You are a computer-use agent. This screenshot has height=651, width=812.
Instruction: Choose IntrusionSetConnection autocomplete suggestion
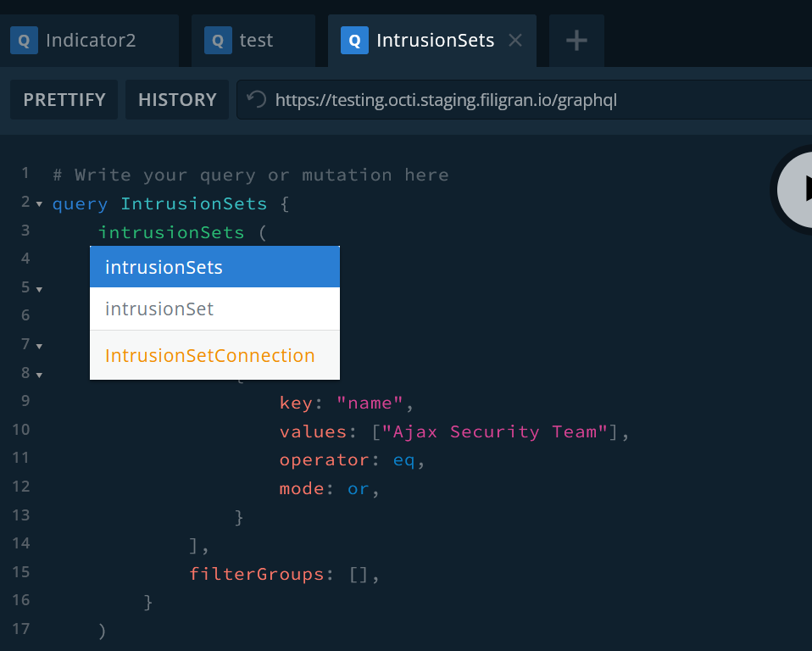coord(215,355)
